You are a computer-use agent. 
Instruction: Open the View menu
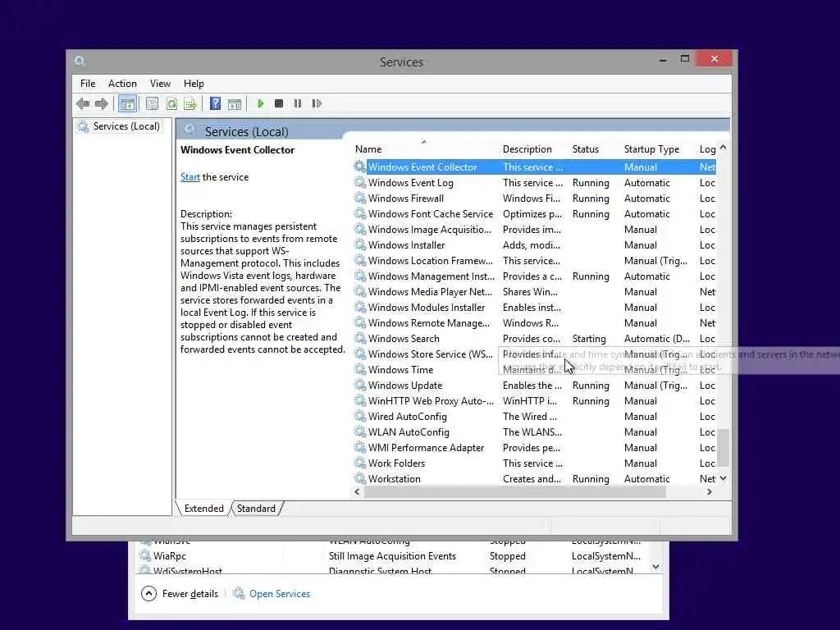[160, 84]
